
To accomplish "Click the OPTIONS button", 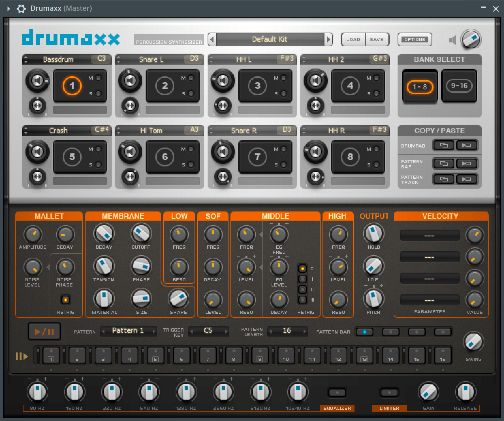I will tap(415, 39).
